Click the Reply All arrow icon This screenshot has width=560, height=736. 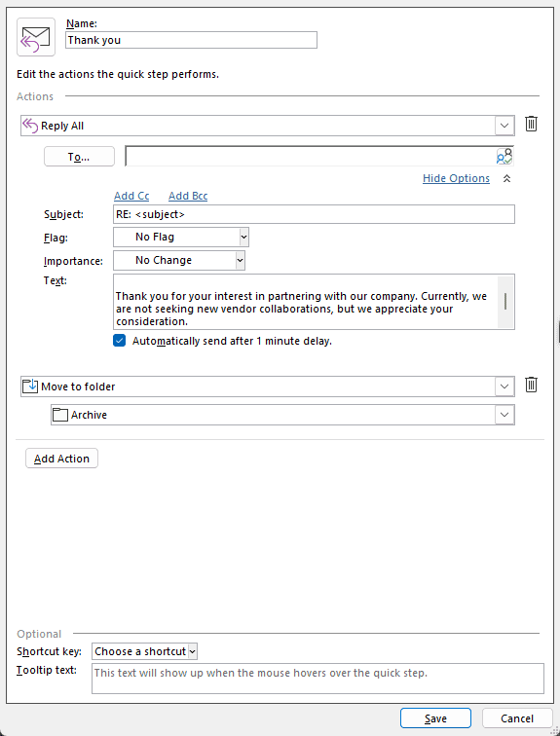tap(30, 126)
